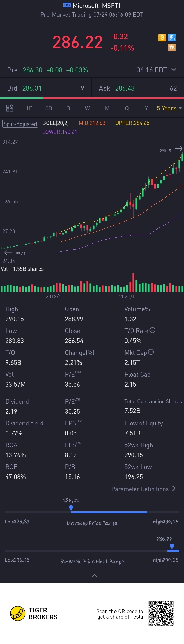Expand the 06:16 EDT pre-market dropdown
This screenshot has height=644, width=184.
click(x=174, y=70)
